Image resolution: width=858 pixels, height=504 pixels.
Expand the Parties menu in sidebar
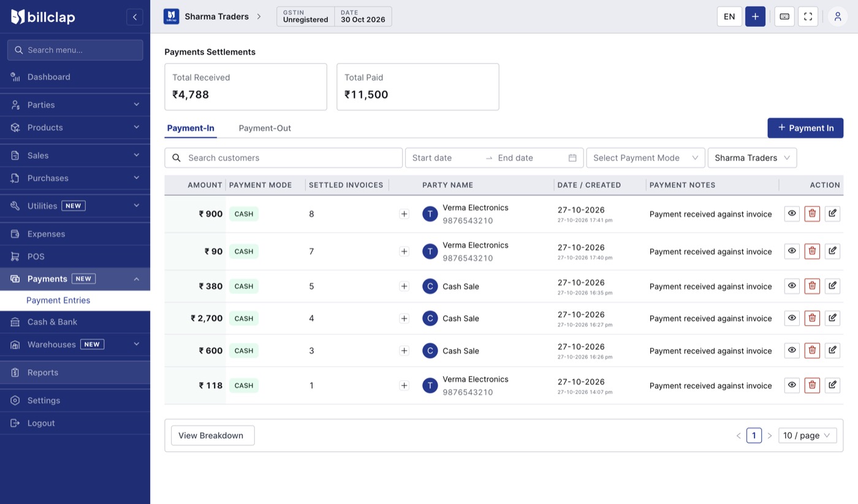pyautogui.click(x=75, y=105)
